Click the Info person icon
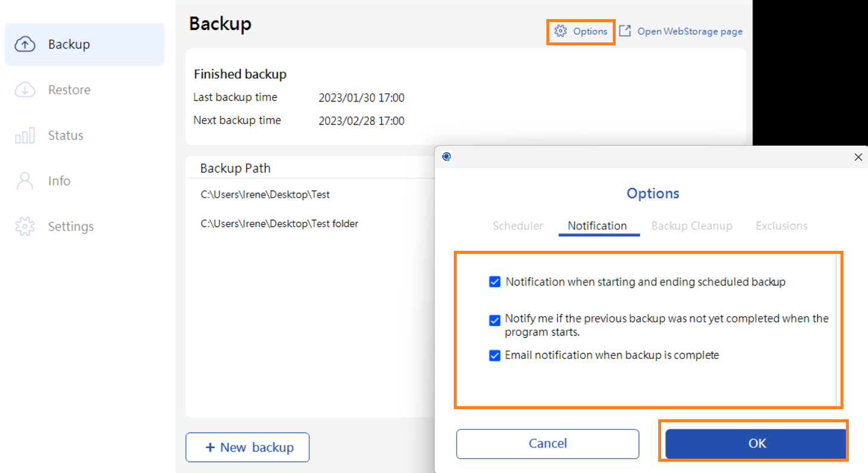This screenshot has height=473, width=868. click(25, 181)
